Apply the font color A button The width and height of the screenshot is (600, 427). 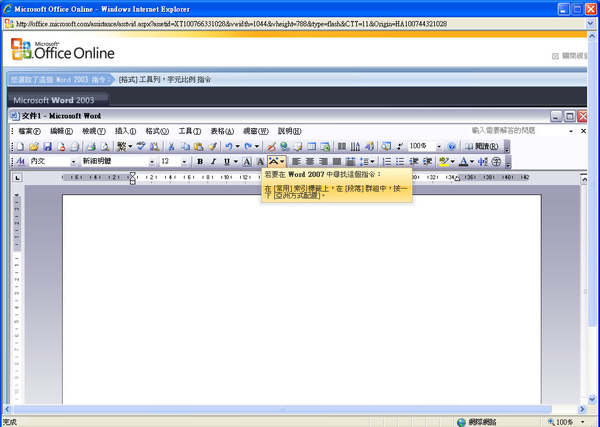pos(463,161)
